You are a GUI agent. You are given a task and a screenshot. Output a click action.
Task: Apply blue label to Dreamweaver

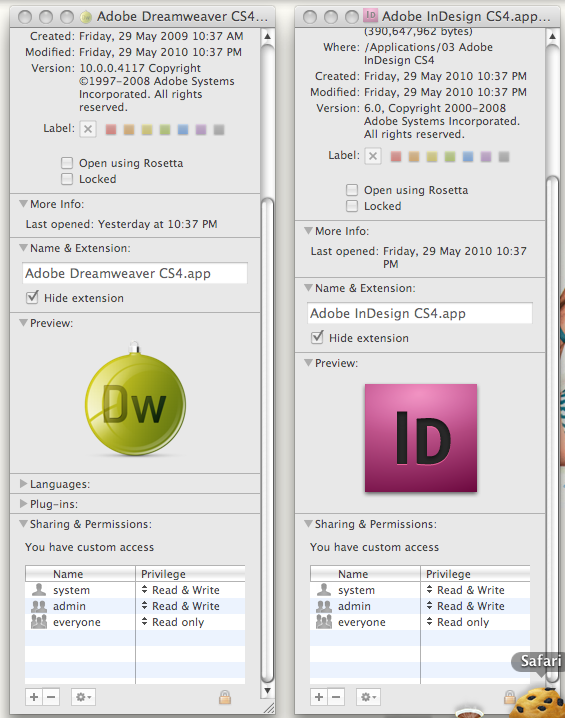(x=183, y=130)
